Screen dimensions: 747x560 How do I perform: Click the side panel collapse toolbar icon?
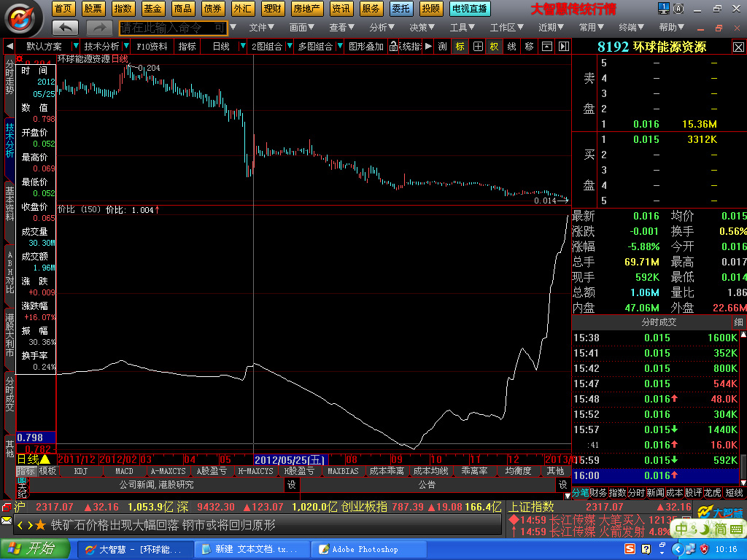tap(564, 46)
